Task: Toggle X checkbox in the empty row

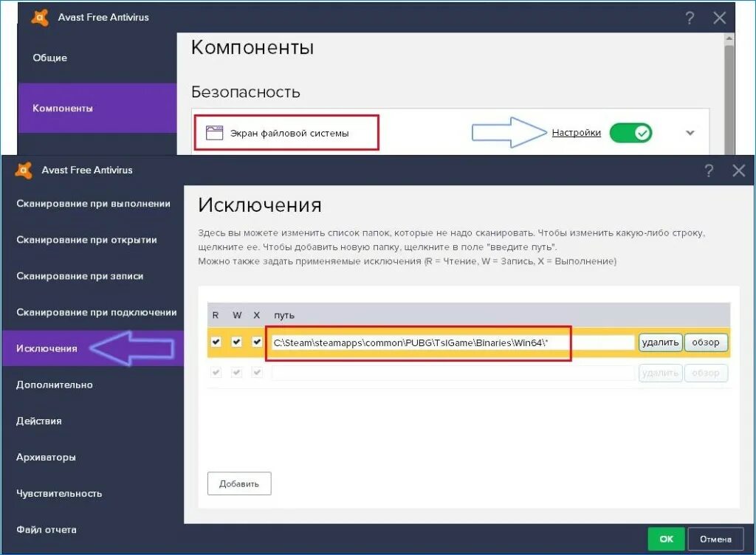Action: pyautogui.click(x=257, y=373)
